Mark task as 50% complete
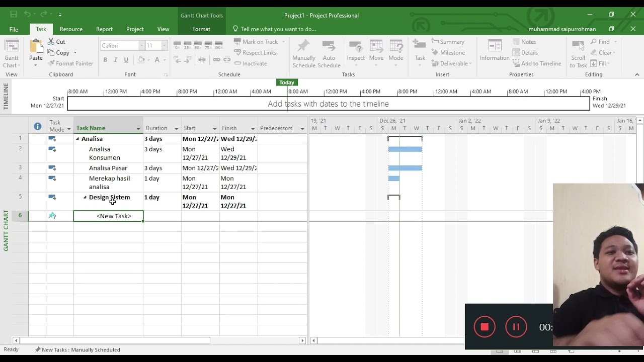 [198, 45]
